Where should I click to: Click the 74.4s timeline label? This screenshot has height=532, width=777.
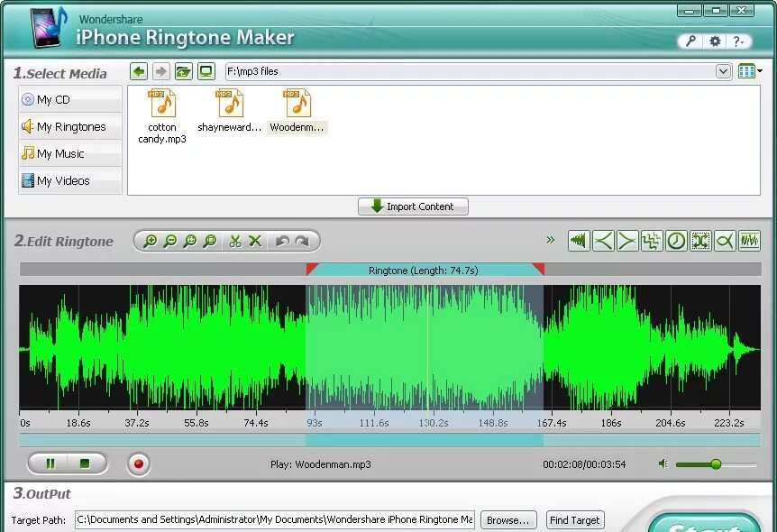tap(256, 423)
